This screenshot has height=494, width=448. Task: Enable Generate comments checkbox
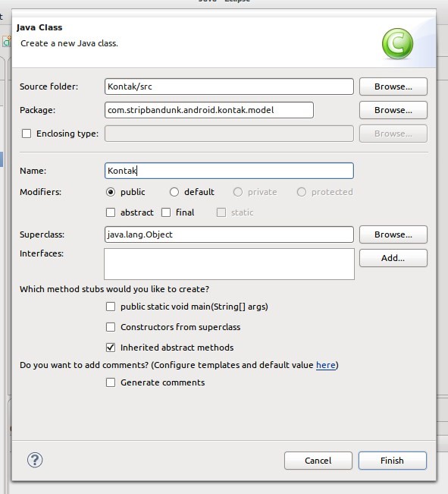click(x=111, y=382)
